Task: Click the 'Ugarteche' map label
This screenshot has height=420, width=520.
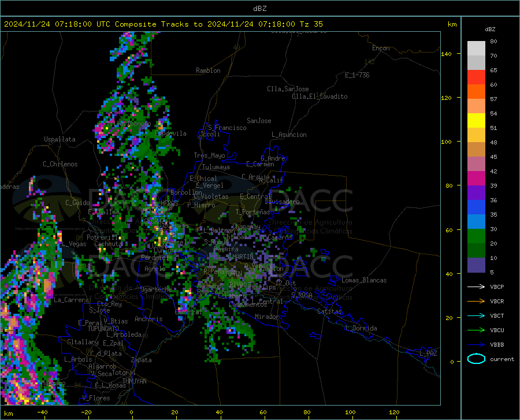Action: (156, 289)
